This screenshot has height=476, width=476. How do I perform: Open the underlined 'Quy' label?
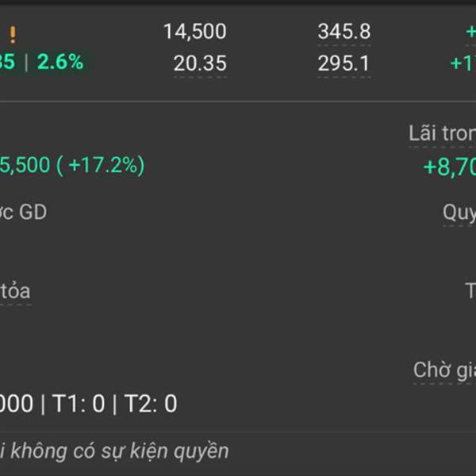(x=459, y=213)
